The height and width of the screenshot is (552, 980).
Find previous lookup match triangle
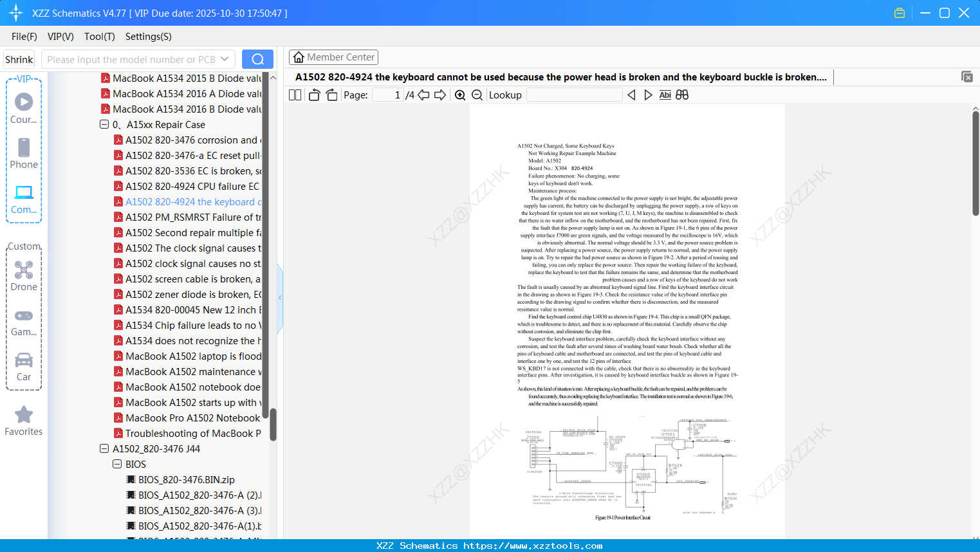coord(631,95)
